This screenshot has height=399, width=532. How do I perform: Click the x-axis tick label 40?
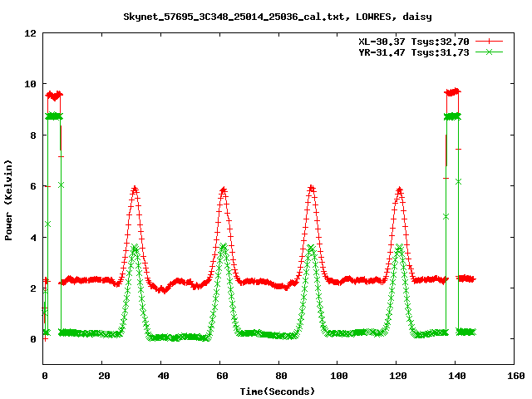[x=163, y=376]
